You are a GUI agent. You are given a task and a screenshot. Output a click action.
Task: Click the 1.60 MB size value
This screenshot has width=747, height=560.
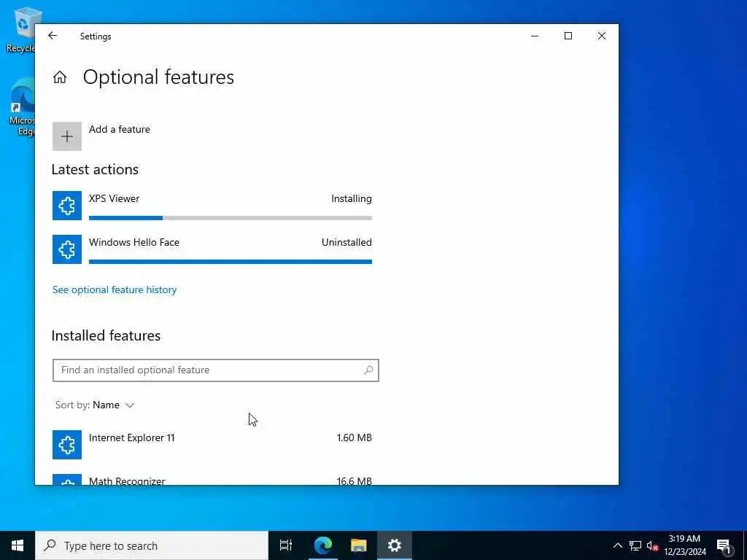point(354,437)
